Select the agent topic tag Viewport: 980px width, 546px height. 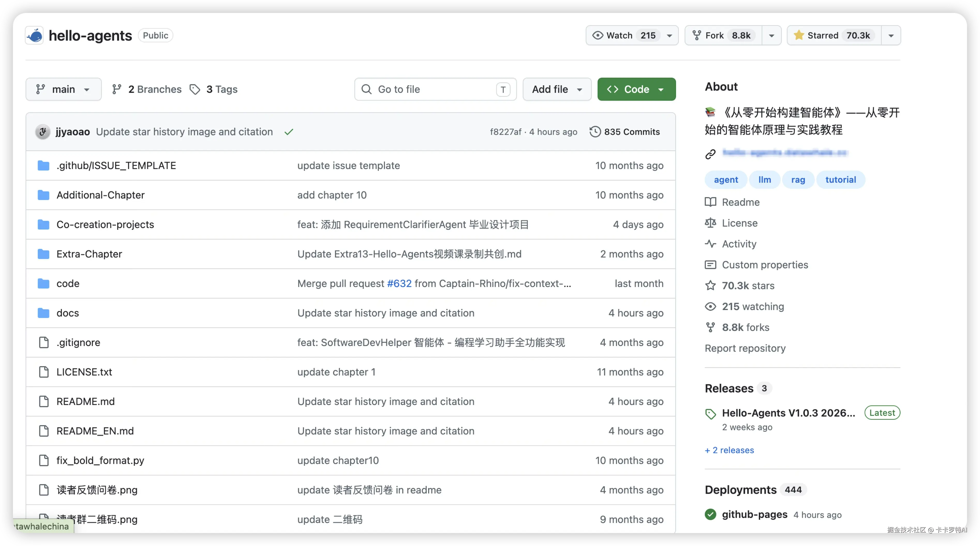tap(726, 180)
